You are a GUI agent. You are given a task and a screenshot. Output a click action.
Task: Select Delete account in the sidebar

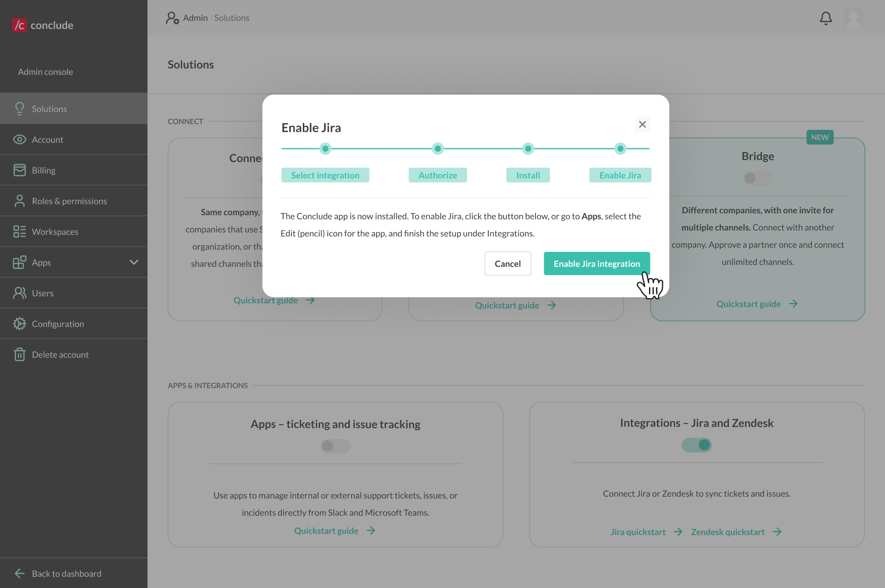pos(74,354)
